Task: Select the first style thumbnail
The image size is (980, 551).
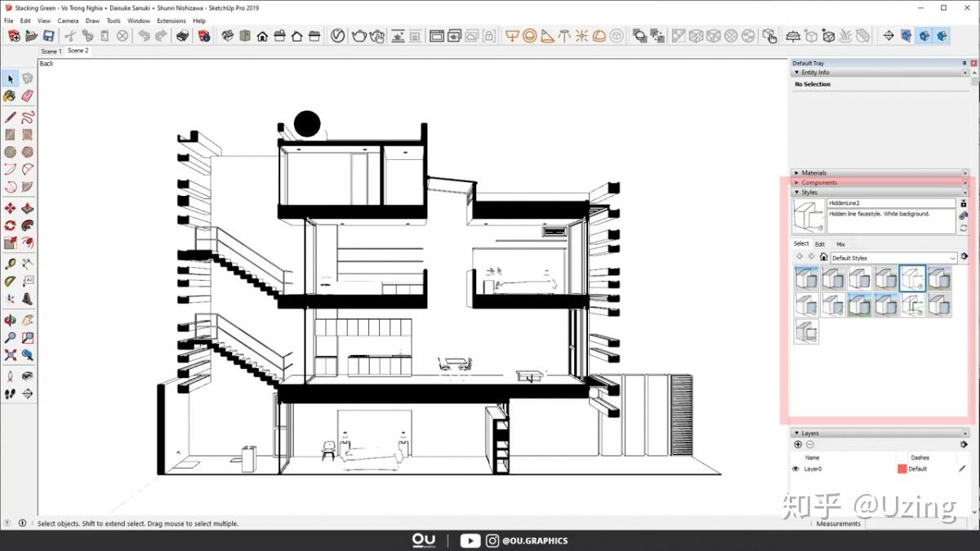Action: click(806, 278)
